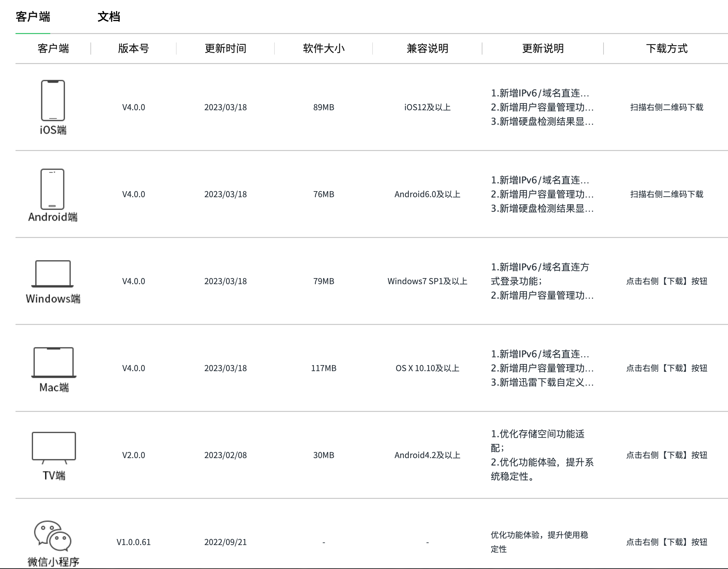728x569 pixels.
Task: Click Mac row 点击右侧【下载】按钮 text
Action: pyautogui.click(x=667, y=368)
